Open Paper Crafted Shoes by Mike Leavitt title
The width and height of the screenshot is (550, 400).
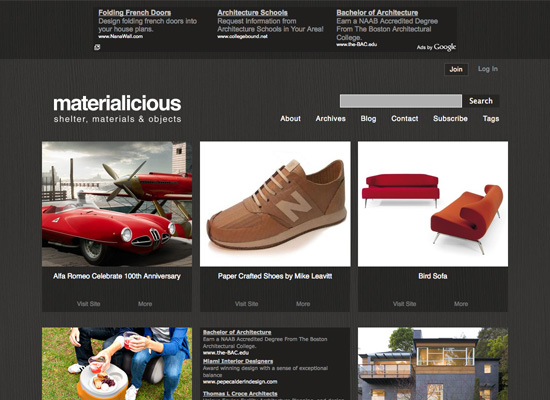pos(275,276)
